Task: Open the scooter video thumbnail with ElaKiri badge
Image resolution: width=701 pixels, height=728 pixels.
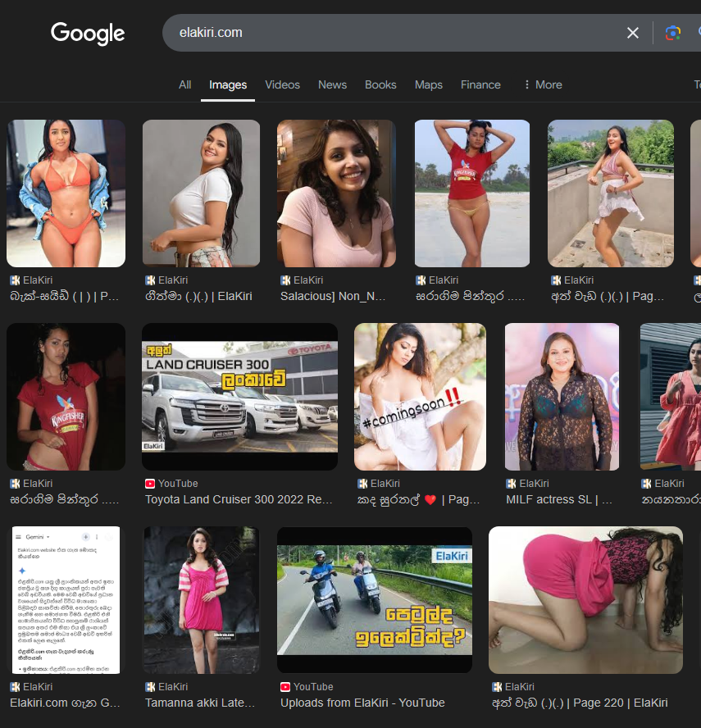Action: click(x=375, y=600)
